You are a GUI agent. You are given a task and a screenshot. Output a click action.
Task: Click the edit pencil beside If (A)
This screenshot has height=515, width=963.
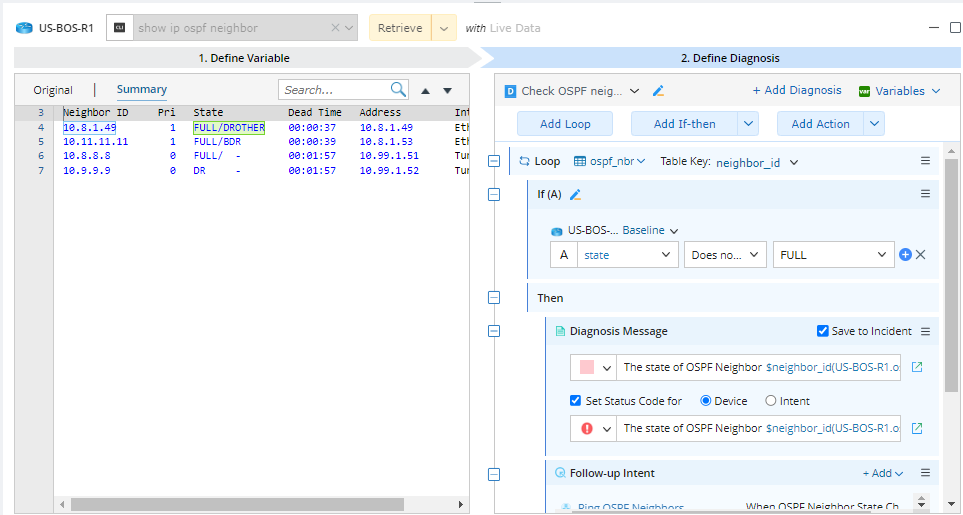575,194
